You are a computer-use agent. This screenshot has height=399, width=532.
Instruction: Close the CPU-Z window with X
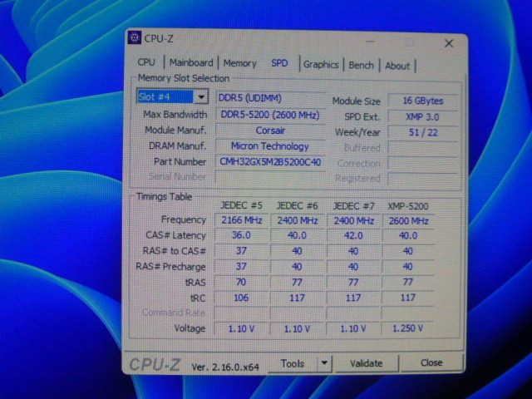pyautogui.click(x=449, y=43)
